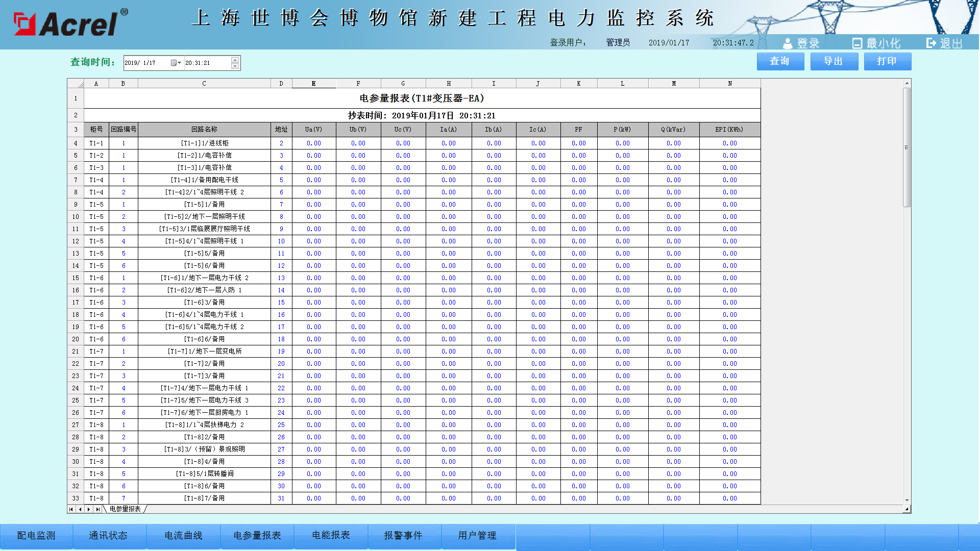Open the 电流曲线 tab

pyautogui.click(x=184, y=536)
